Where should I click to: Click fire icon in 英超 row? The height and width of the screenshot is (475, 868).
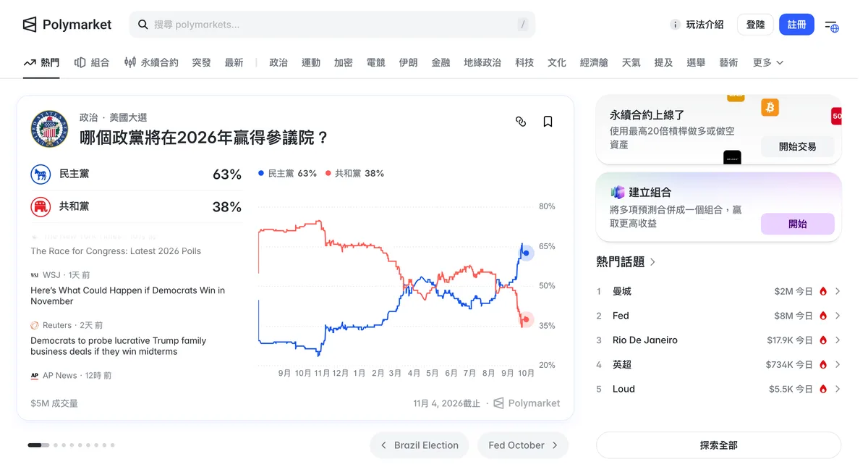(x=823, y=365)
